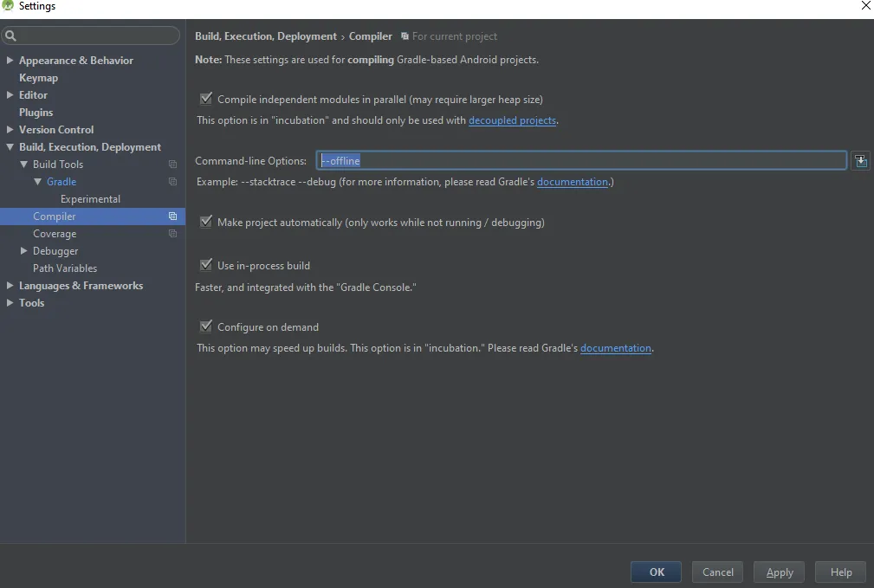Screen dimensions: 874x588
Task: Open the Experimental settings page
Action: click(x=90, y=199)
